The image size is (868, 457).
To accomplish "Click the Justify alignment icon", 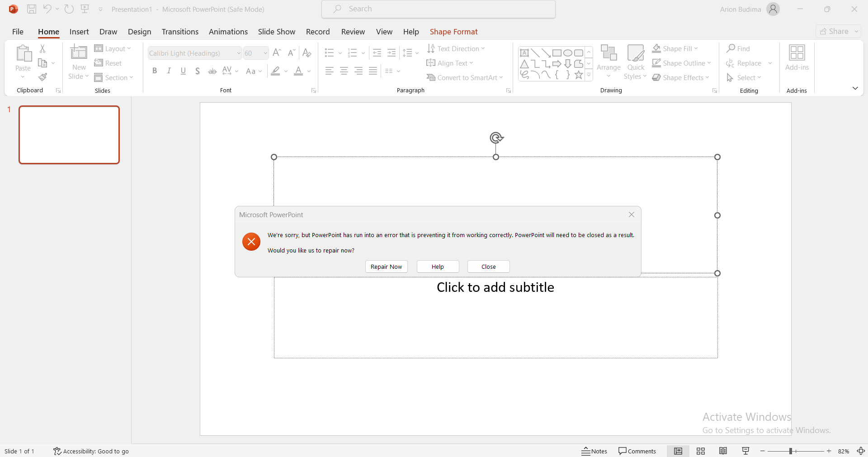I will [373, 71].
